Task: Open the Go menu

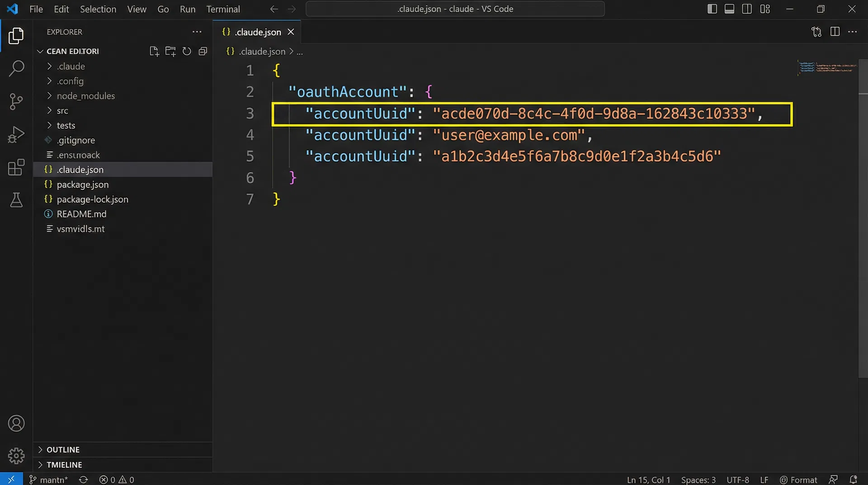Action: [163, 9]
